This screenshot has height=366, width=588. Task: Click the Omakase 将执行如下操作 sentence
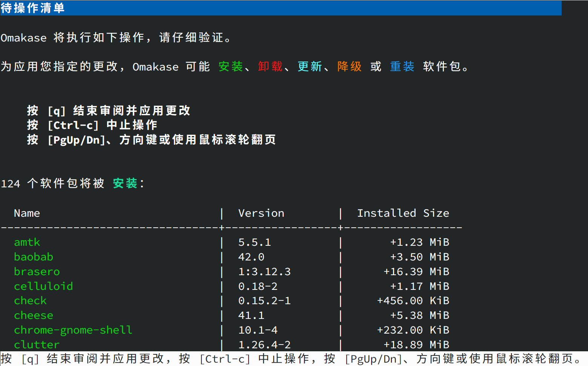(116, 38)
